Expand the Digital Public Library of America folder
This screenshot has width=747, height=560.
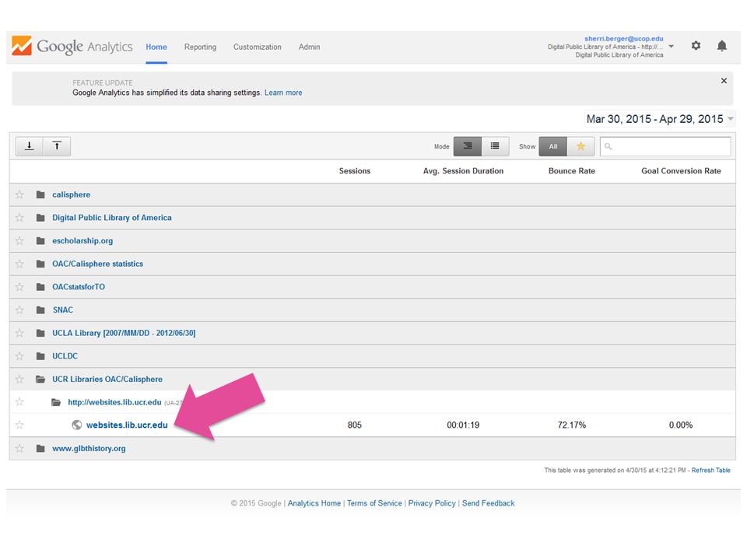[40, 218]
